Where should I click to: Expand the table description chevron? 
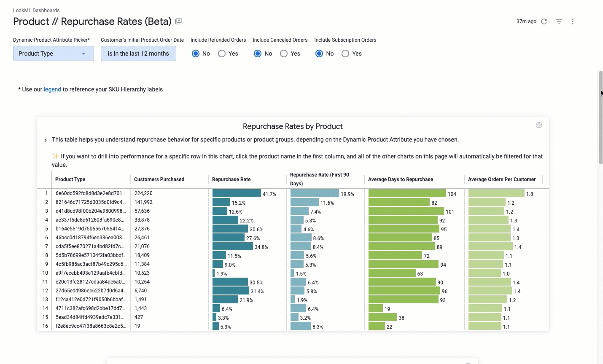pos(46,140)
